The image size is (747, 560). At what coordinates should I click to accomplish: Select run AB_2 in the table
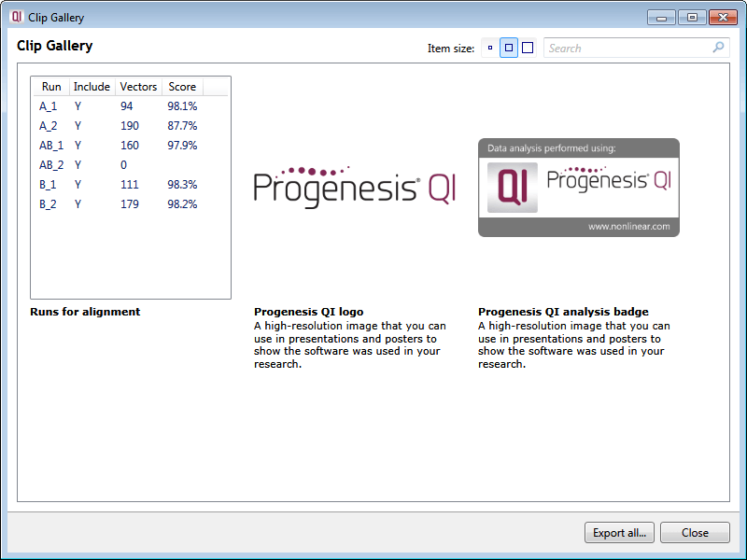pos(51,165)
